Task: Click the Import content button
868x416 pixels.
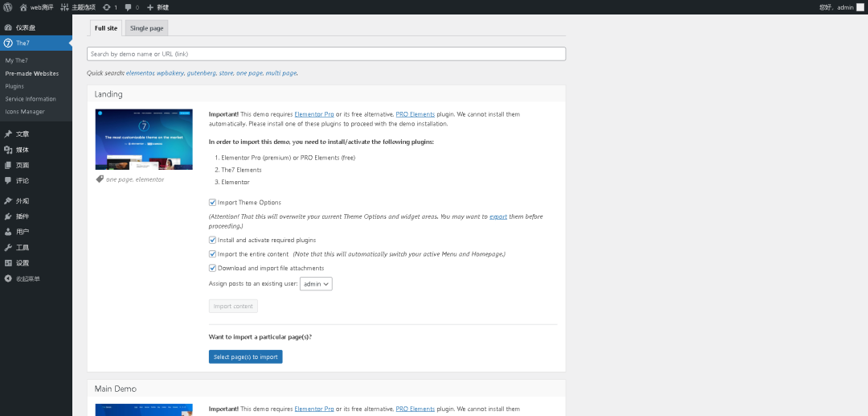Action: (x=233, y=307)
